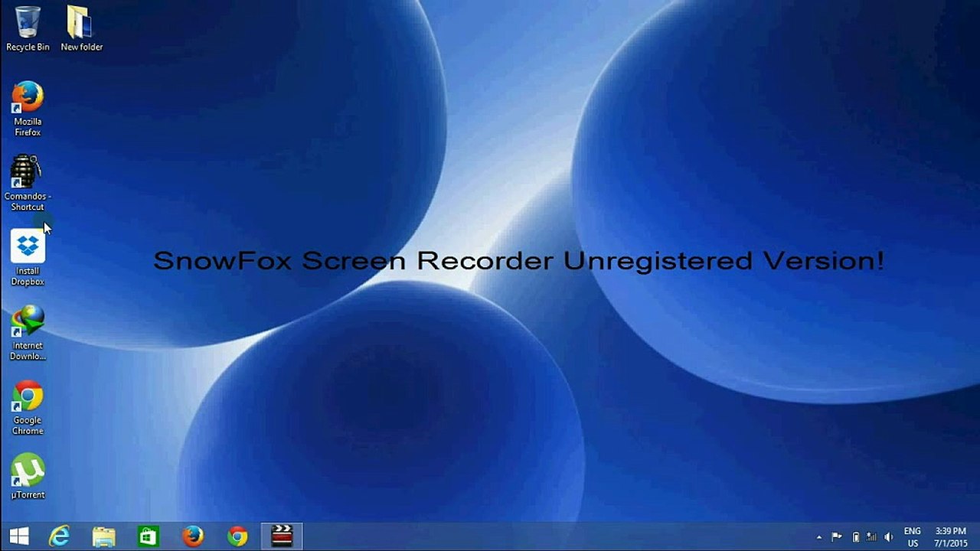Select the Comandos shortcut on desktop
The height and width of the screenshot is (551, 980).
tap(28, 184)
